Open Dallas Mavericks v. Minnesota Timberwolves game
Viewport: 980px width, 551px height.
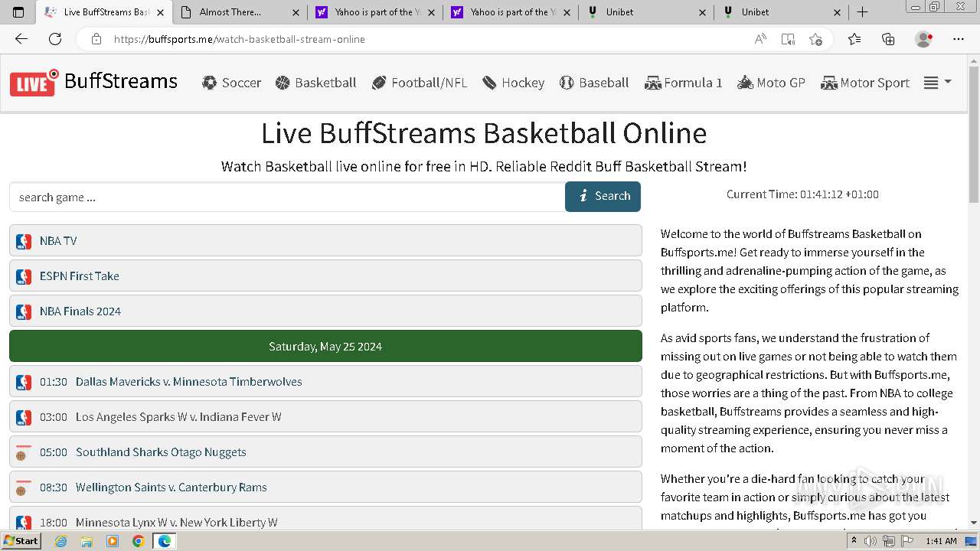325,382
